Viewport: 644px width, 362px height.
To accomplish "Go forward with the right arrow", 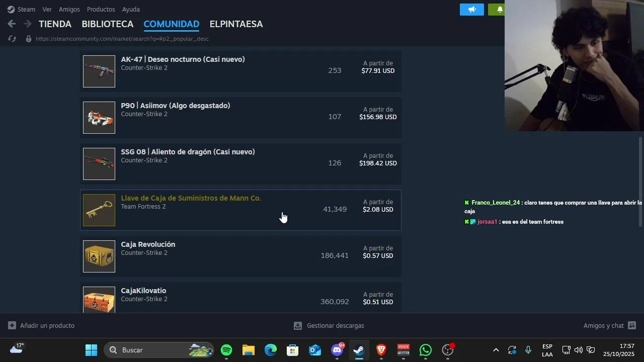I will (x=28, y=24).
